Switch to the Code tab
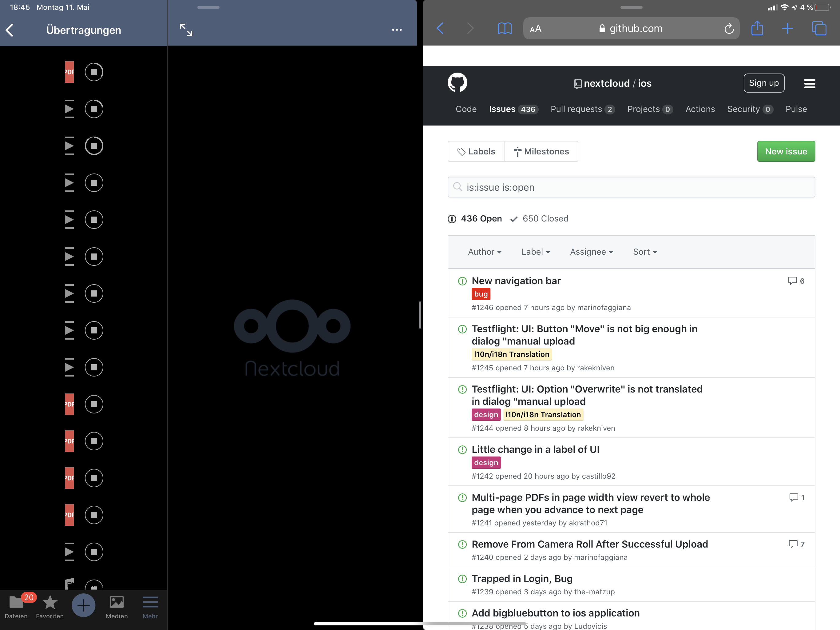The height and width of the screenshot is (630, 840). click(466, 109)
